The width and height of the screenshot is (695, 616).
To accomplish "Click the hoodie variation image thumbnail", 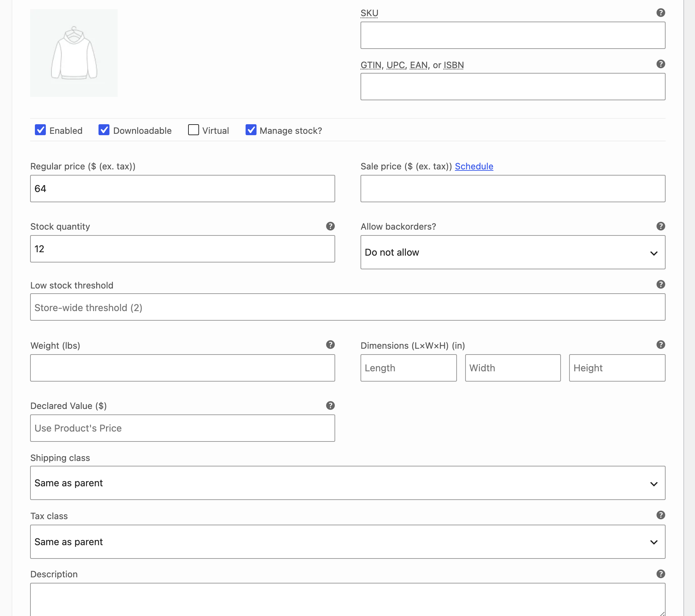I will pyautogui.click(x=74, y=53).
